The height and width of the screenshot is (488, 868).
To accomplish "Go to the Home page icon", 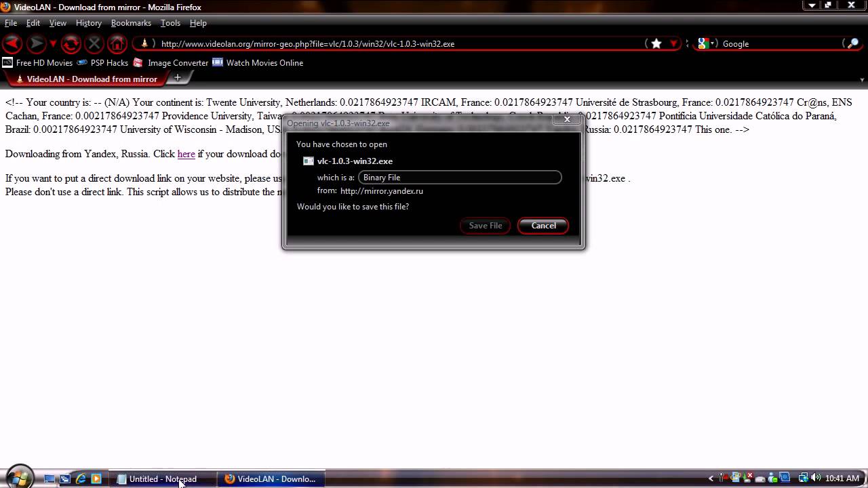I will coord(117,44).
